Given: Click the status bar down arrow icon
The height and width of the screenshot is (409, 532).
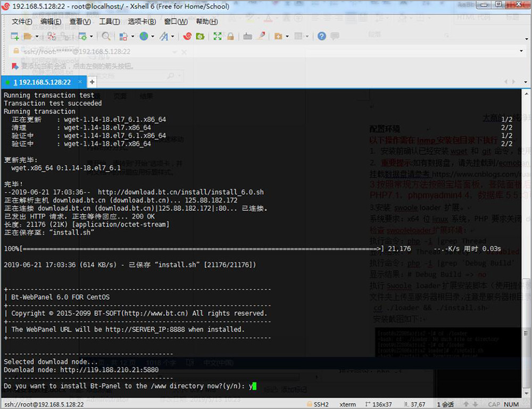Looking at the screenshot, I should click(x=475, y=404).
